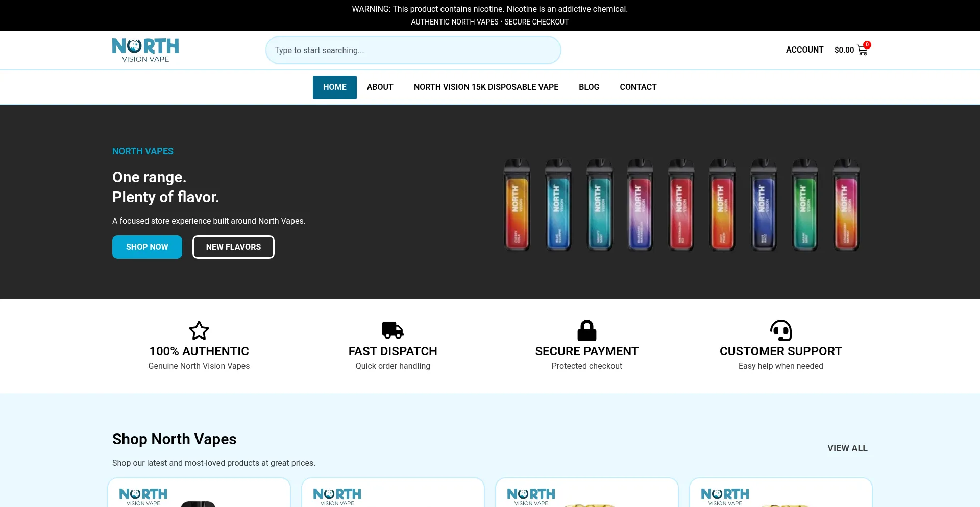The width and height of the screenshot is (980, 507).
Task: Open the shopping cart icon
Action: [x=862, y=51]
